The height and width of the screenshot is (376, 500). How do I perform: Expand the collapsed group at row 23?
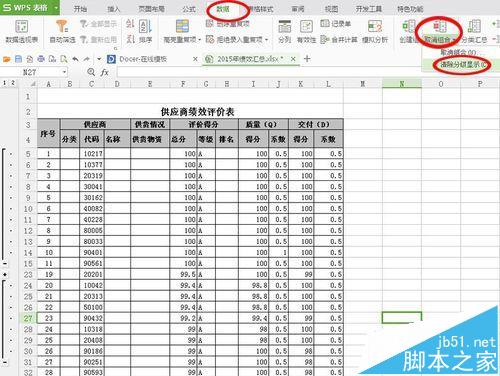pyautogui.click(x=5, y=274)
